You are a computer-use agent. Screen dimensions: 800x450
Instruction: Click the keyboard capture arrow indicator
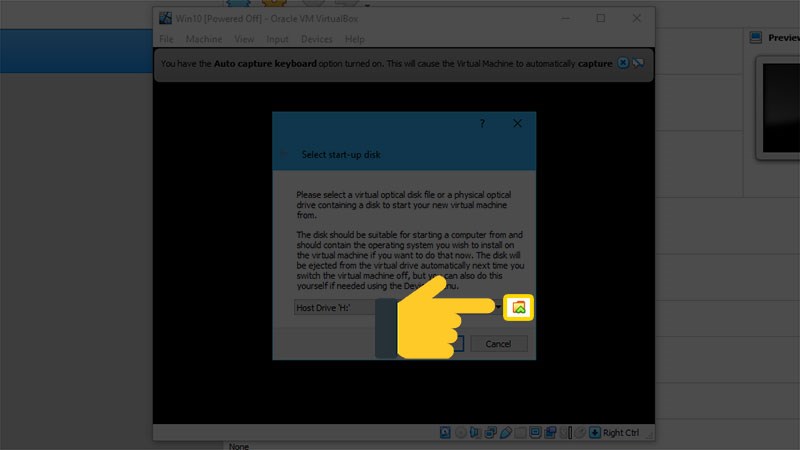point(594,433)
